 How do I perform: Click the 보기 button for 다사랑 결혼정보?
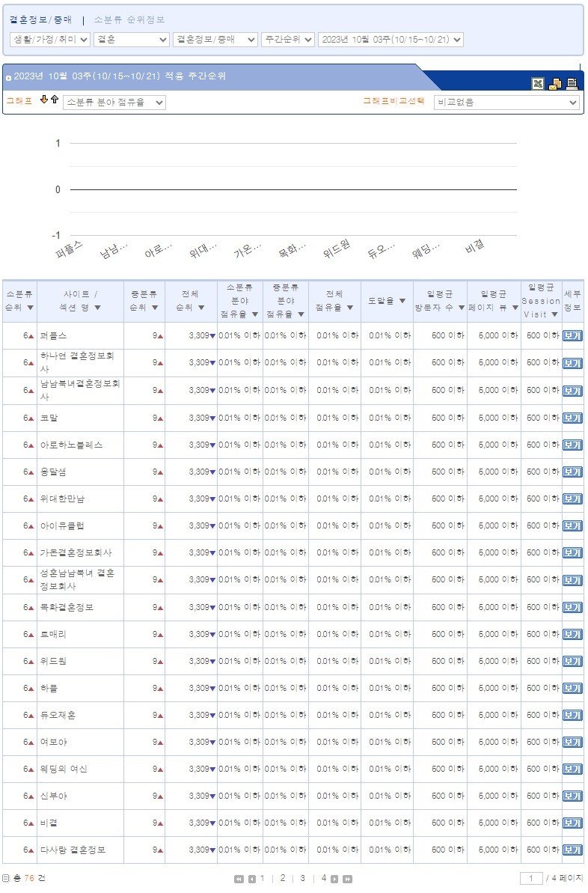572,850
